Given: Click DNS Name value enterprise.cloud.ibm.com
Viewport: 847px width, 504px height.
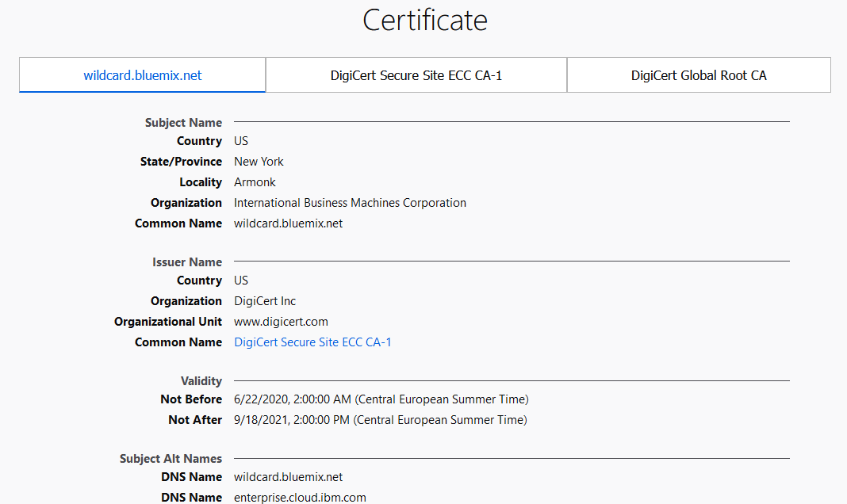Looking at the screenshot, I should (x=300, y=498).
